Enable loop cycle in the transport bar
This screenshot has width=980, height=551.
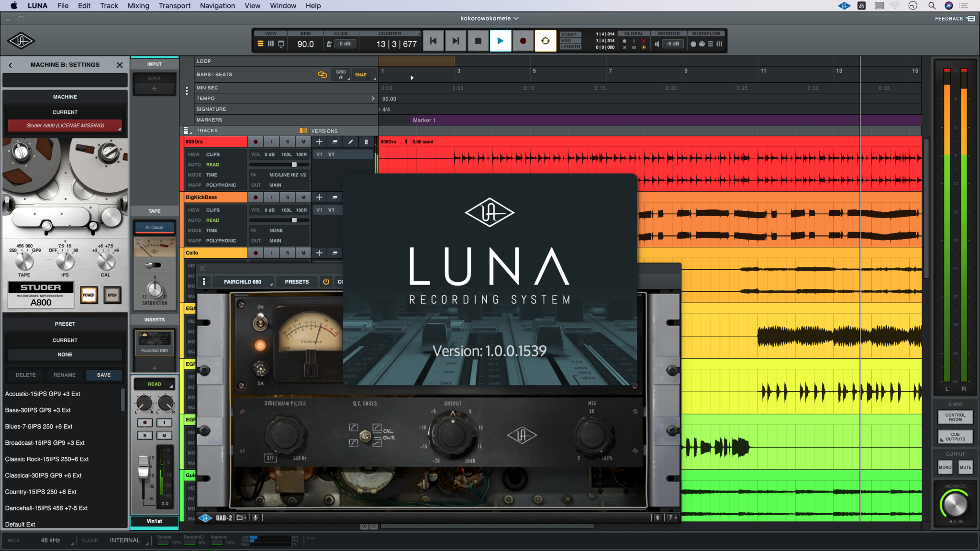click(x=546, y=41)
